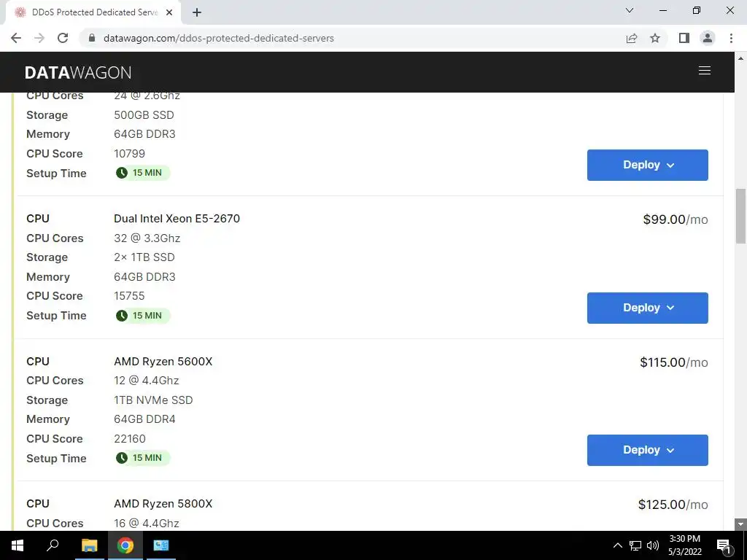View site info via padlock icon
Screen dimensions: 747x560
(92, 38)
